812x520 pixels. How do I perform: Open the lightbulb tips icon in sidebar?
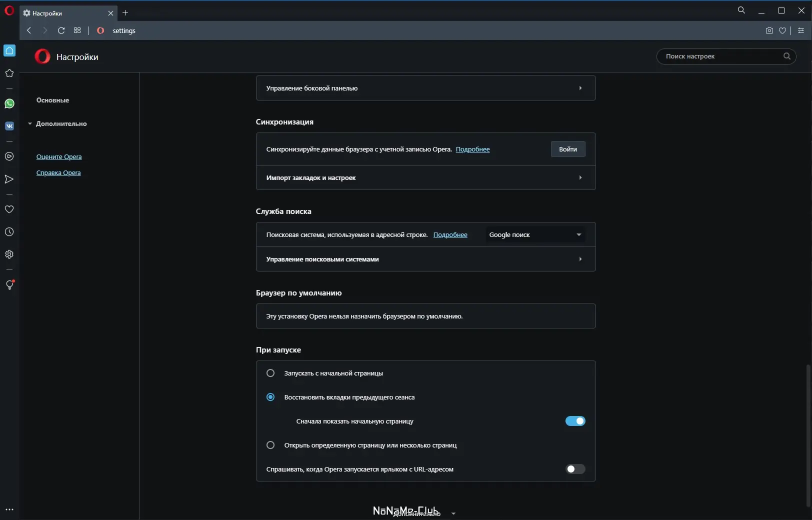point(9,285)
